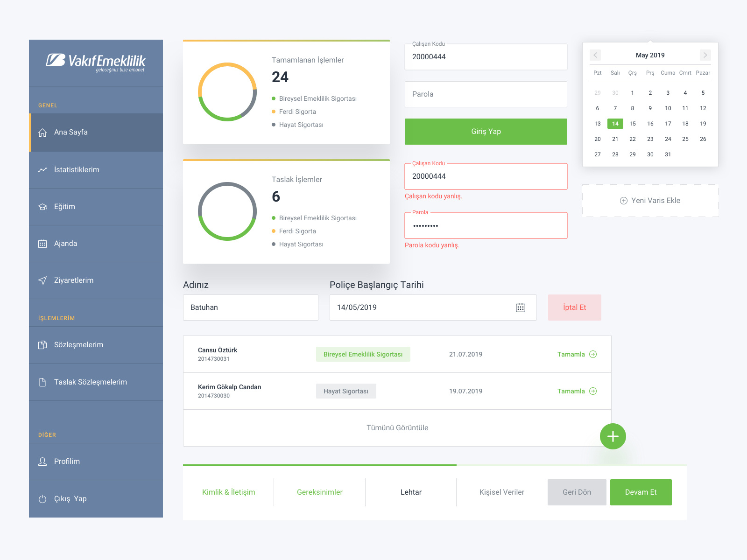Viewport: 747px width, 560px height.
Task: Click Tümünü Görüntüle to view all records
Action: tap(397, 427)
